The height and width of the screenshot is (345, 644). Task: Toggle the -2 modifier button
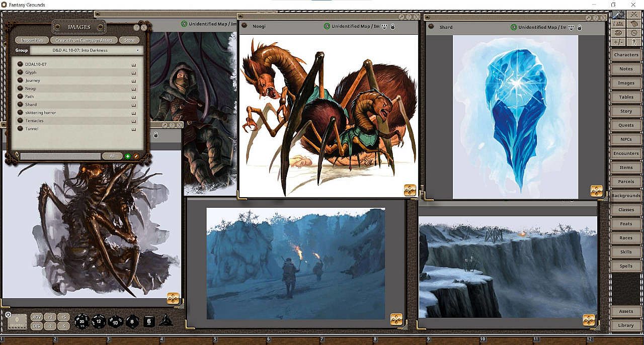(x=49, y=325)
